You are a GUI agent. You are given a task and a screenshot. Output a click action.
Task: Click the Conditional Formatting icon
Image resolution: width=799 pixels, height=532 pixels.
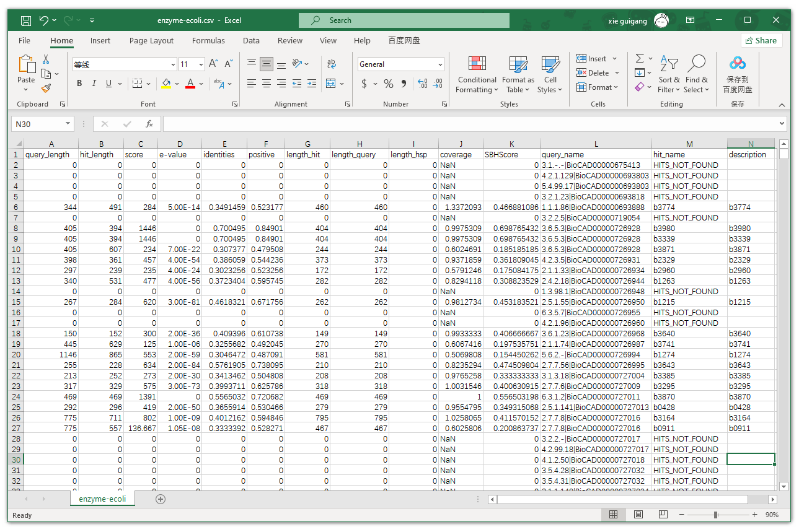(477, 64)
